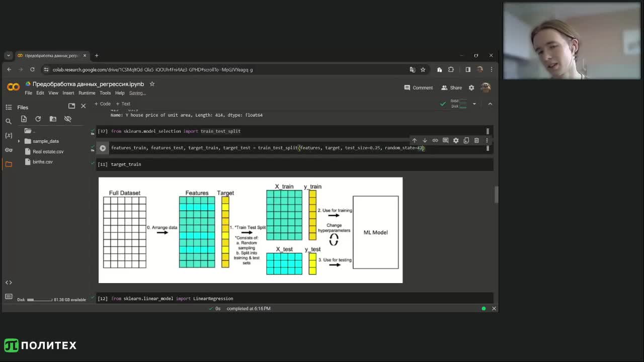Open the Table of contents sidebar icon
This screenshot has width=644, height=362.
(9, 107)
